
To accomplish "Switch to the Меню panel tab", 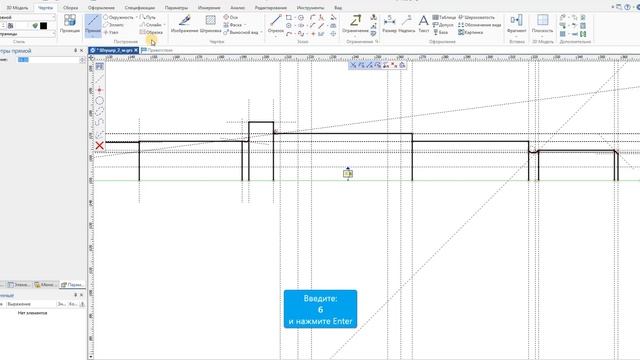I will 45,284.
